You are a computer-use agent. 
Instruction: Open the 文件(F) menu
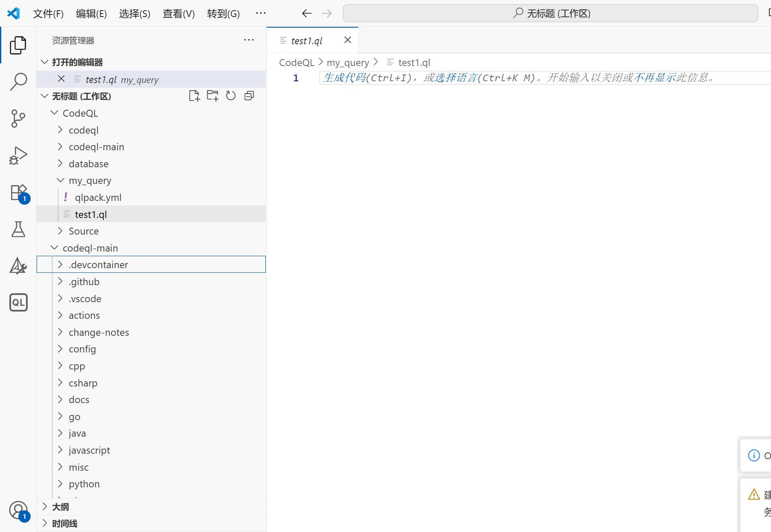[48, 14]
